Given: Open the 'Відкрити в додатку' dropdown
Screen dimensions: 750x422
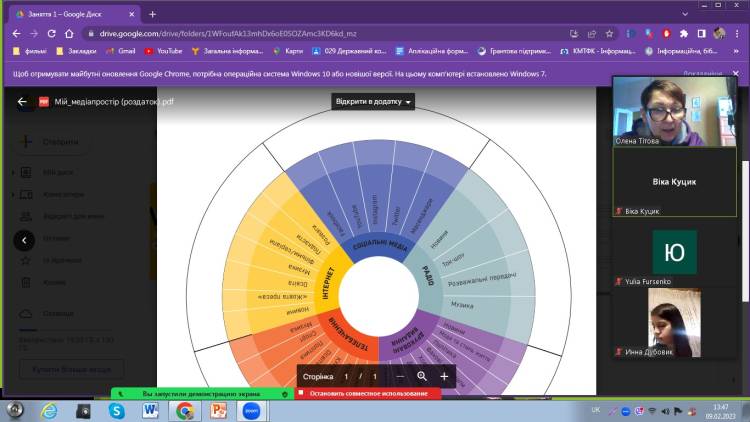Looking at the screenshot, I should pyautogui.click(x=374, y=102).
